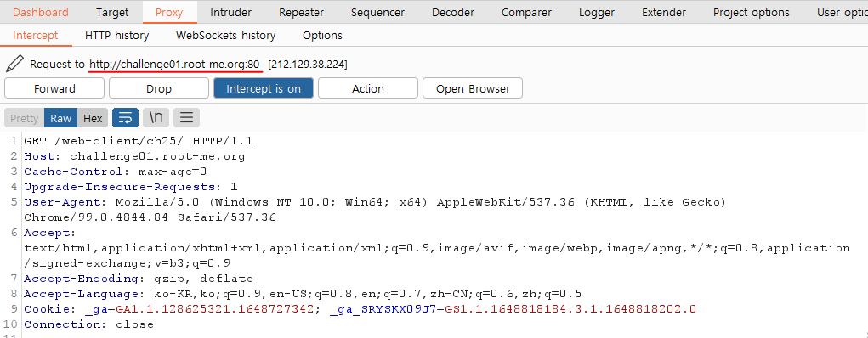The width and height of the screenshot is (868, 338).
Task: Open the proxy Options sub-tab
Action: pyautogui.click(x=322, y=36)
